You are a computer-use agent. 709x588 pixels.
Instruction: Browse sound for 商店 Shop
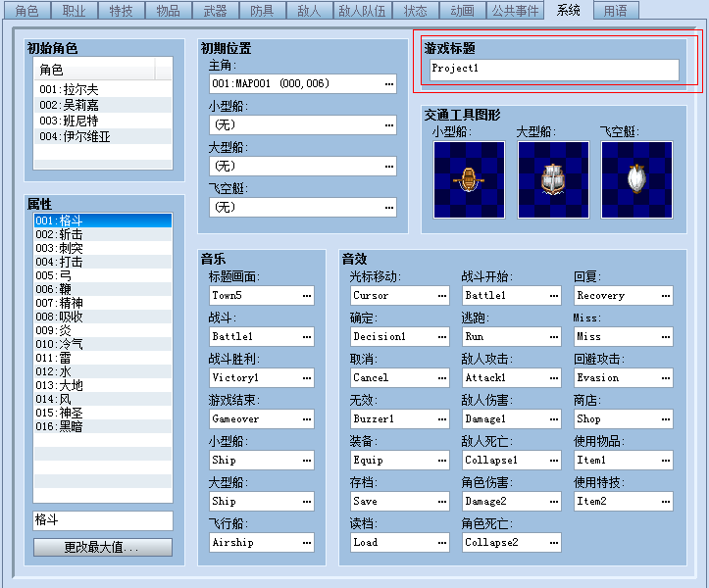click(665, 419)
